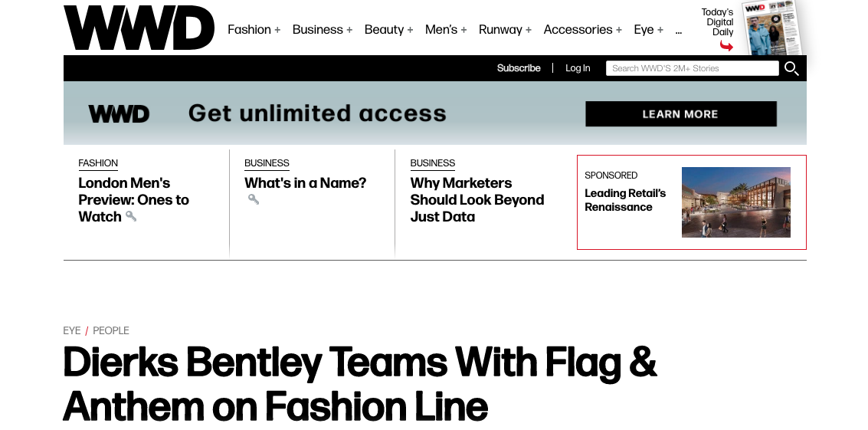Open the Runway navigation item
Screen dimensions: 868x430
(500, 30)
